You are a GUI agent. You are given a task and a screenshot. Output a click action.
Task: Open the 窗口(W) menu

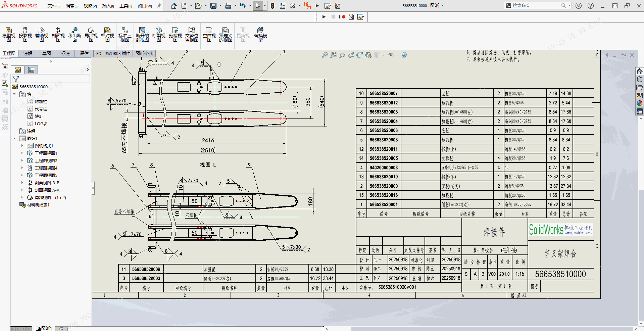pos(145,6)
